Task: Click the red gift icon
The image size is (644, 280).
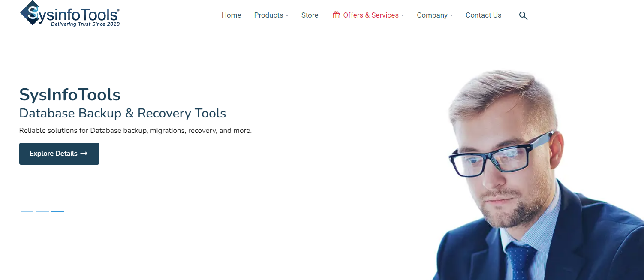Action: [x=336, y=15]
